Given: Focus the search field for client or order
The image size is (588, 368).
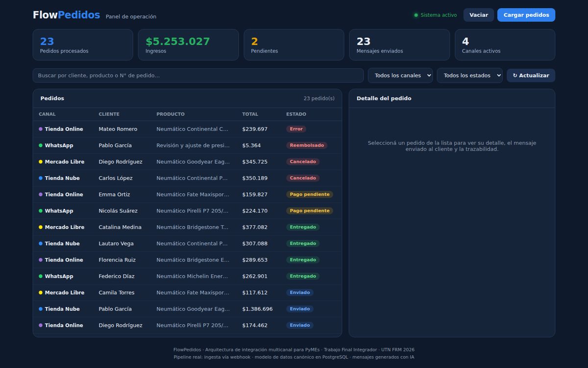Looking at the screenshot, I should (198, 76).
